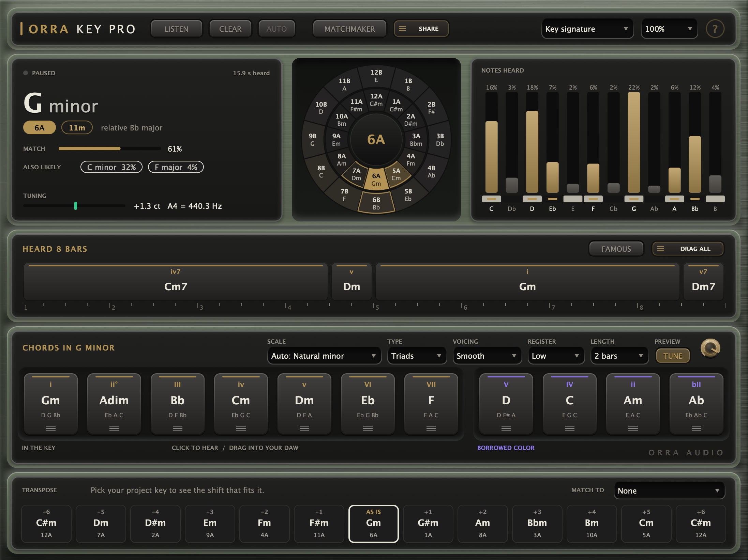The width and height of the screenshot is (748, 560).
Task: Select the +2 Am transpose option
Action: 482,524
